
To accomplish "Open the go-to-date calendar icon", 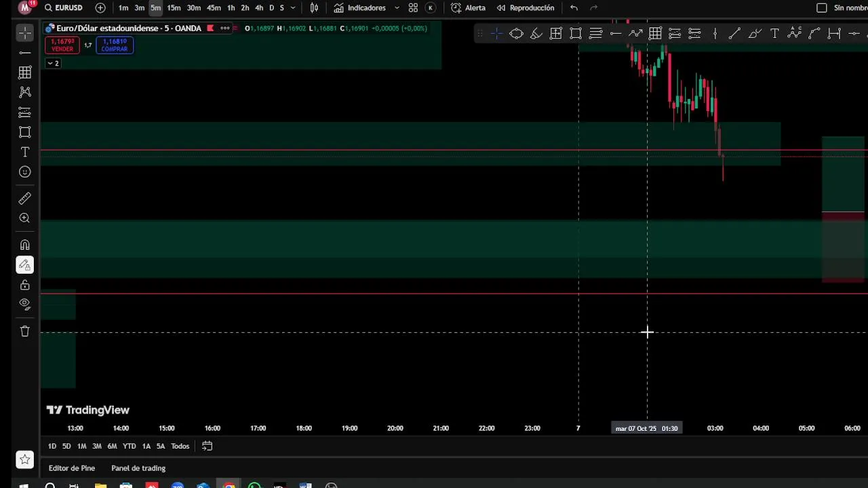I will (208, 446).
